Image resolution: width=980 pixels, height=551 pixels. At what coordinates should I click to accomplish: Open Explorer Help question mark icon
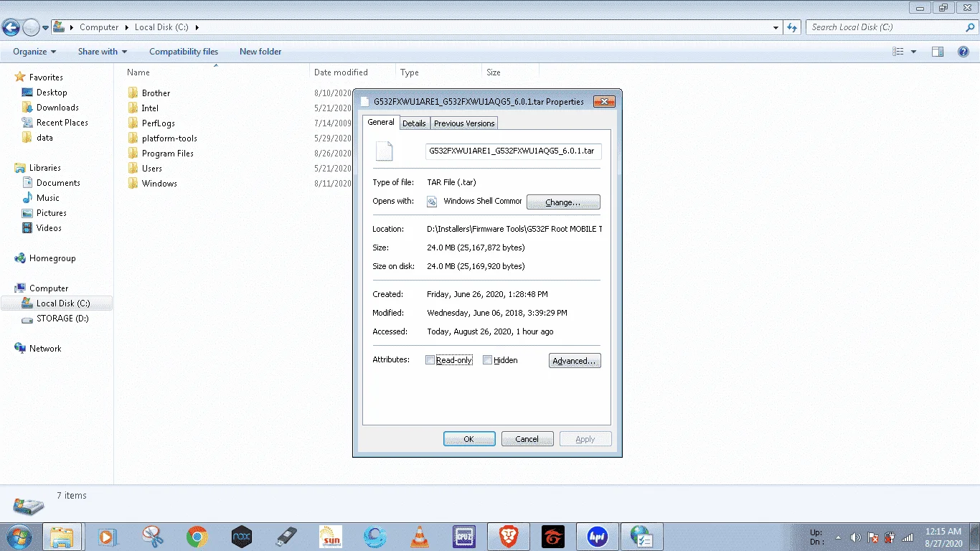963,52
